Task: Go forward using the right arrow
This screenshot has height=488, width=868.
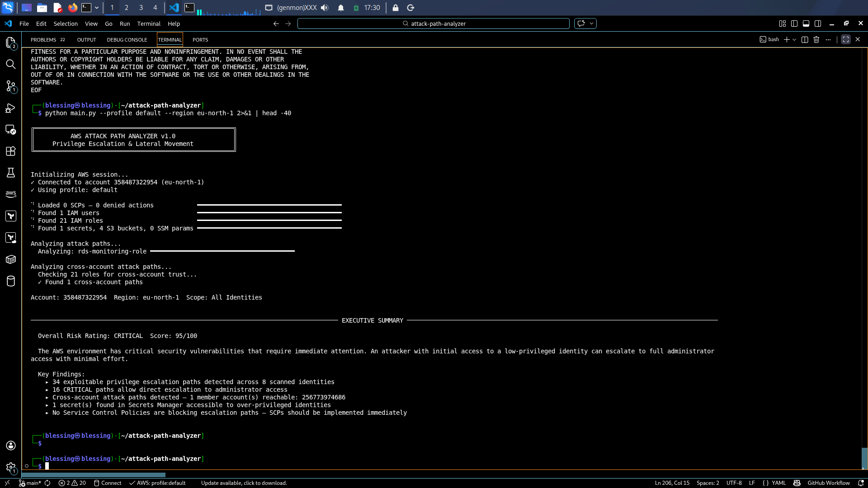Action: (x=288, y=23)
